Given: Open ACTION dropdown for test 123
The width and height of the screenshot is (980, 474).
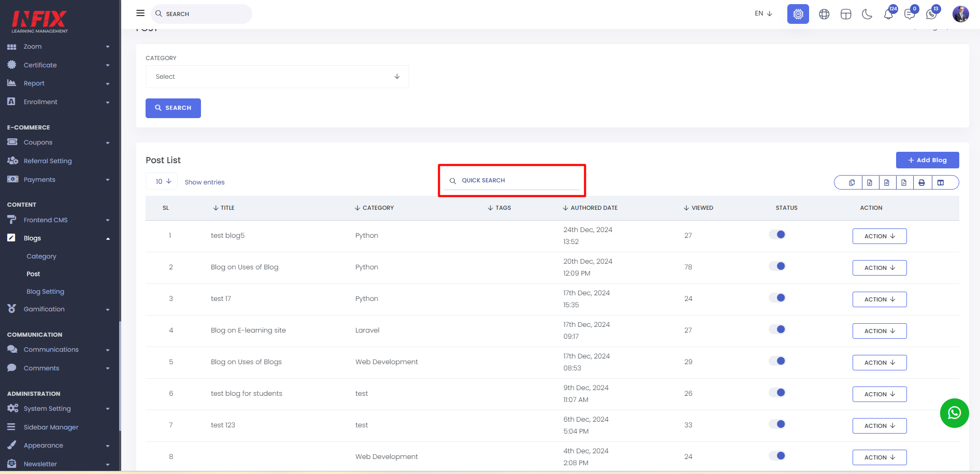Looking at the screenshot, I should (880, 426).
